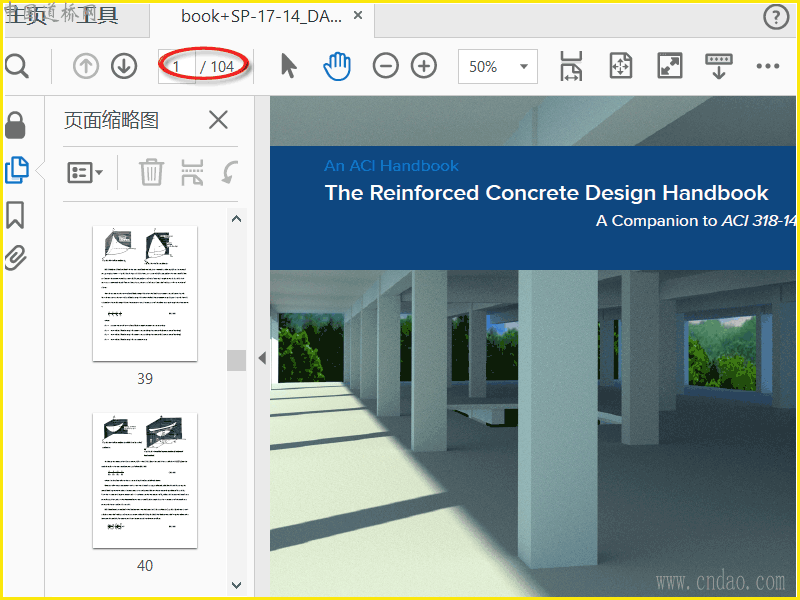Close the 页面缩略图 panel
Viewport: 800px width, 600px height.
[218, 121]
